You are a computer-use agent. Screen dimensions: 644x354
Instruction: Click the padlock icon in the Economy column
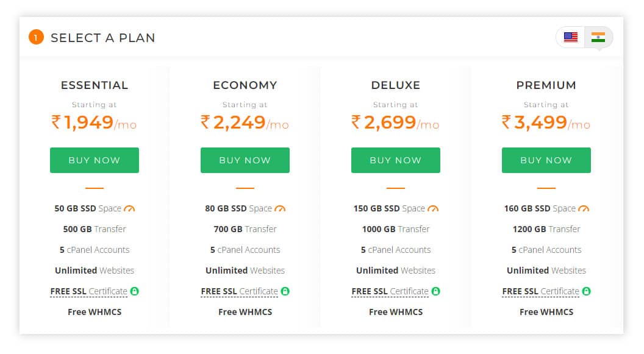[x=285, y=291]
